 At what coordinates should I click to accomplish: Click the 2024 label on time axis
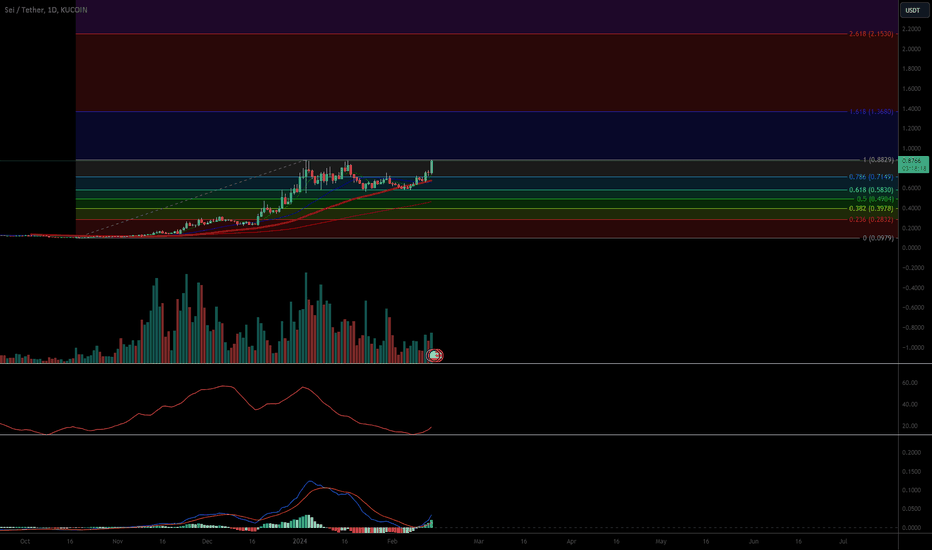coord(300,542)
